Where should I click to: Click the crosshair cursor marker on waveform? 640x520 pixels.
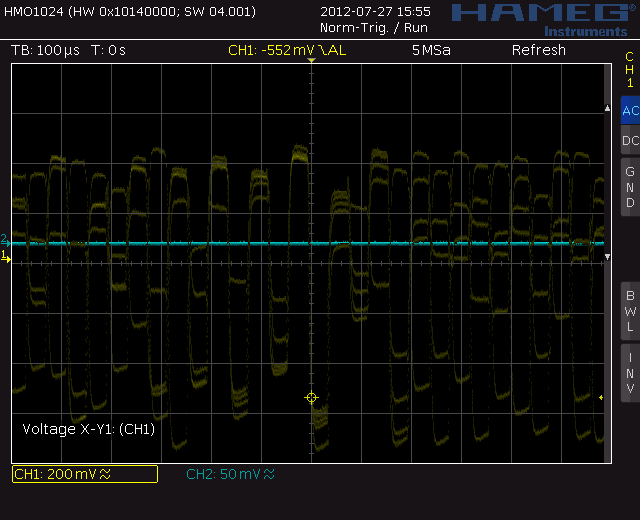pos(311,398)
